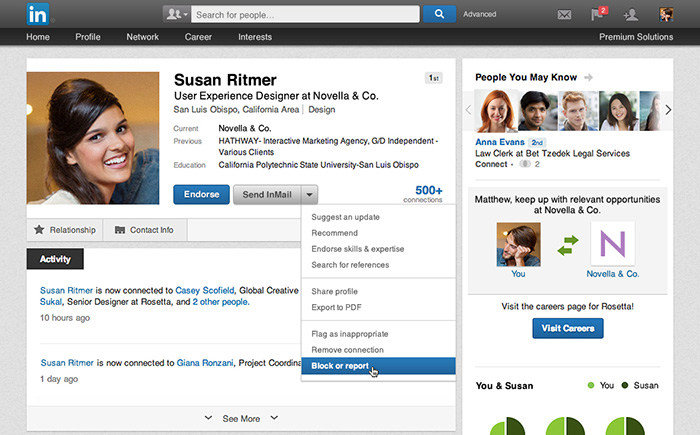Viewport: 700px width, 435px height.
Task: Open the account avatar menu
Action: tap(666, 14)
